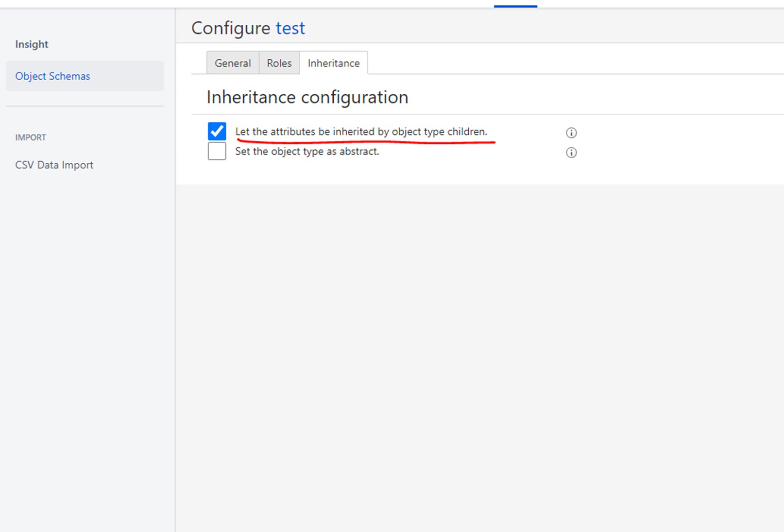Click the 'Inheritance configuration' heading

pyautogui.click(x=307, y=97)
